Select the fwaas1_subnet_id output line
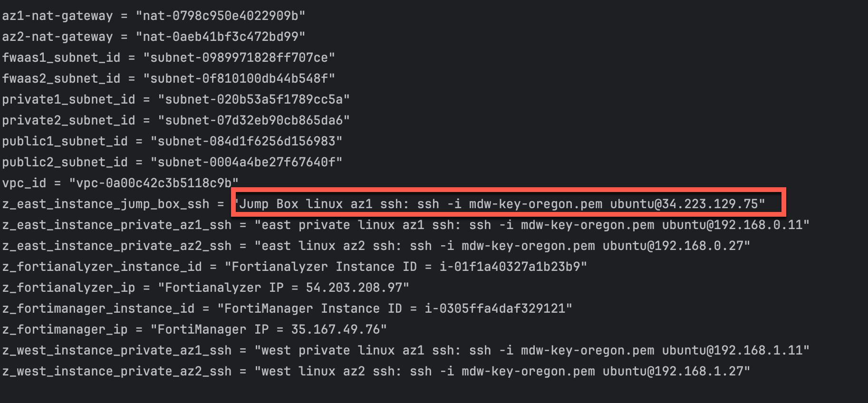This screenshot has width=868, height=403. [x=169, y=58]
